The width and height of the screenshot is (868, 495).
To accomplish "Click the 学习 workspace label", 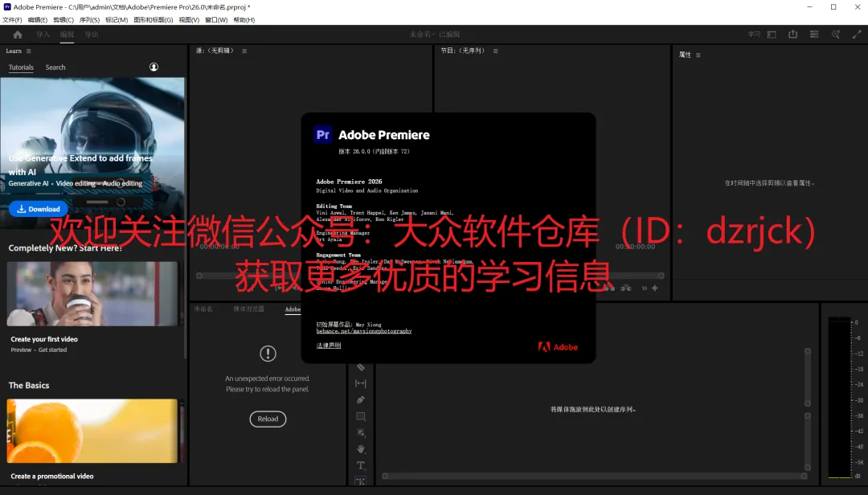I will coord(754,35).
